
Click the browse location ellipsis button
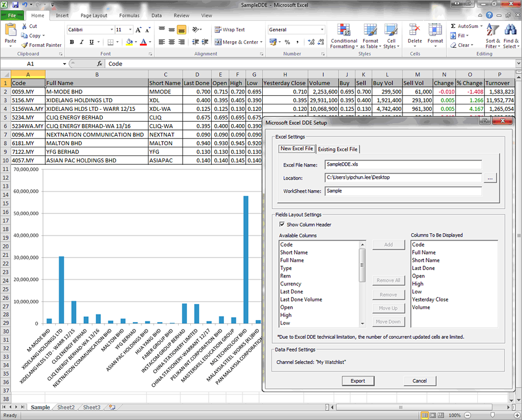[x=490, y=178]
